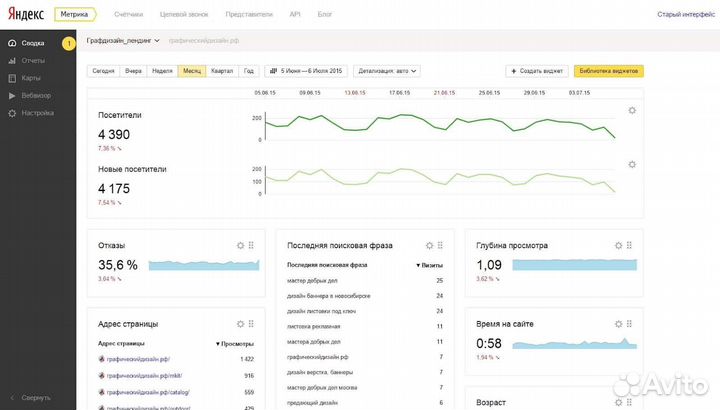Image resolution: width=720 pixels, height=410 pixels.
Task: Open the Библиотека виджетов button
Action: 609,72
